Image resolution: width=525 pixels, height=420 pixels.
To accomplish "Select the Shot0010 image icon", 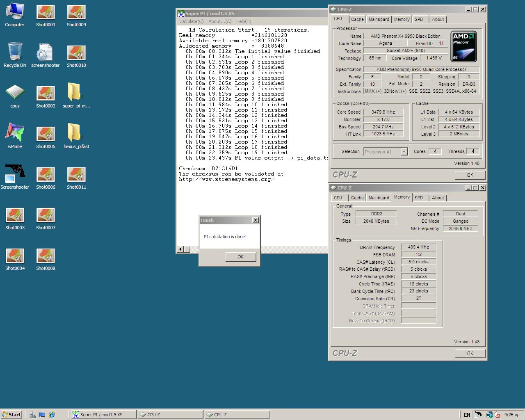I will [76, 55].
